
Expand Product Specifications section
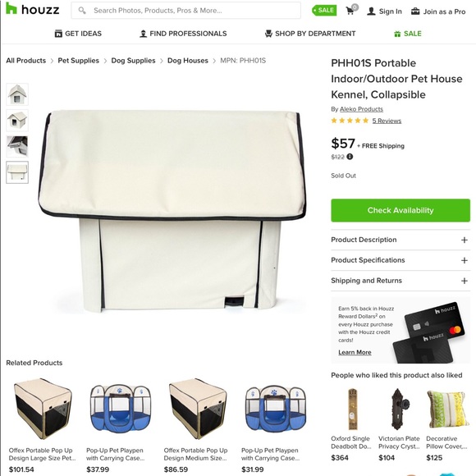[x=400, y=260]
